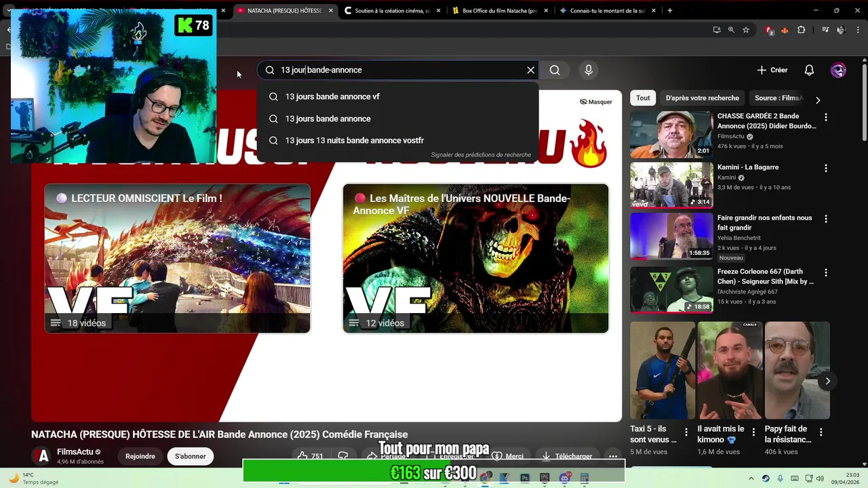Open Les Maîtres de l'Univers playlist card

[x=475, y=258]
